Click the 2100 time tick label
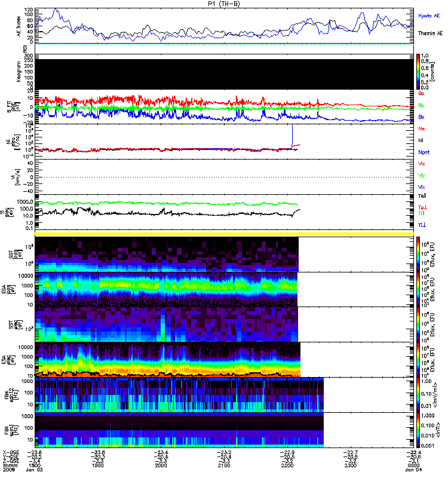This screenshot has width=448, height=478. [224, 465]
